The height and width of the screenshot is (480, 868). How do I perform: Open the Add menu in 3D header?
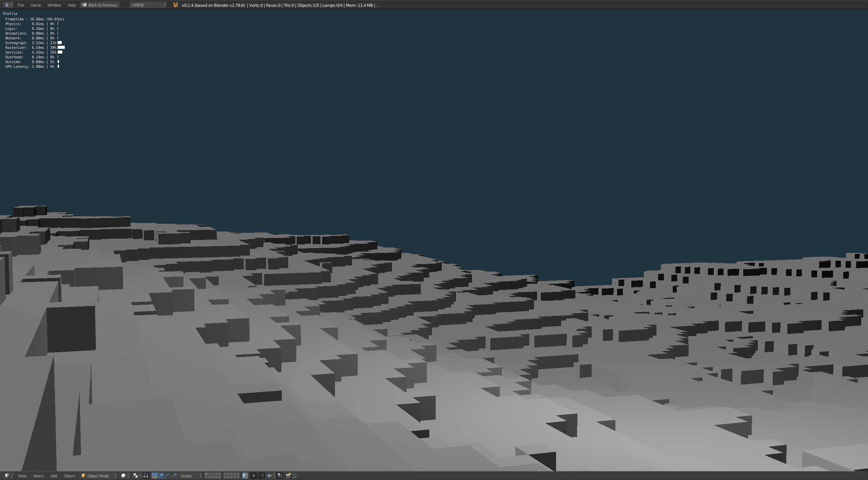tap(54, 476)
